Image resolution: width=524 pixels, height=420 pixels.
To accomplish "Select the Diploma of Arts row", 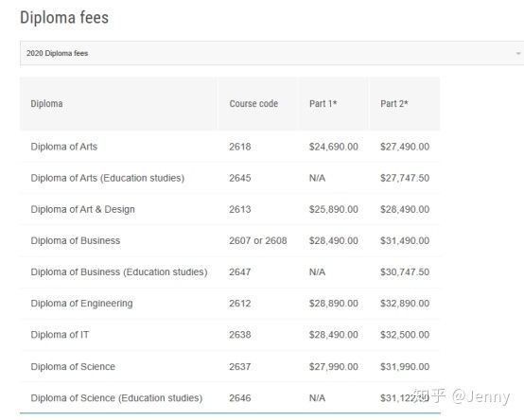I will pos(230,147).
